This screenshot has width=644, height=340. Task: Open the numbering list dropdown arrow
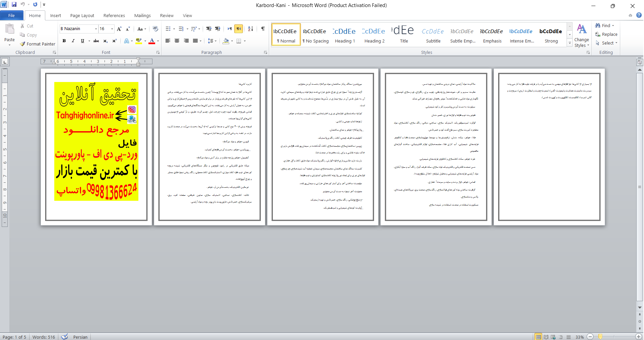coord(187,29)
